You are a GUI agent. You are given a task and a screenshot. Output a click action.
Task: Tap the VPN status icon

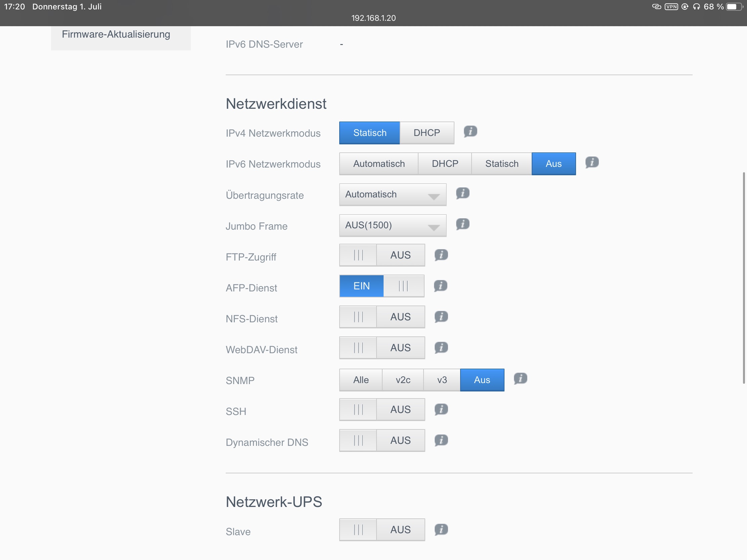point(671,7)
